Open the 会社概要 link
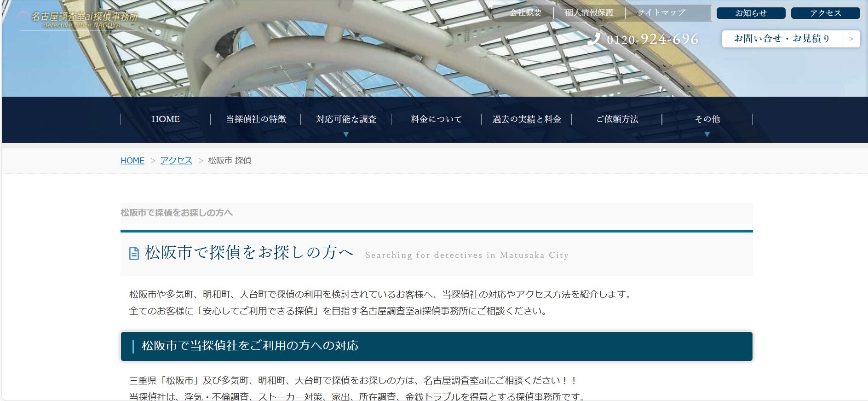 click(x=525, y=13)
